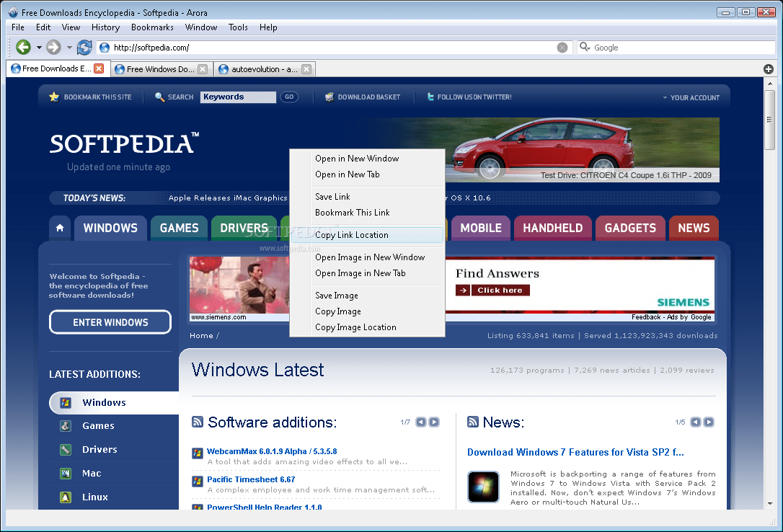This screenshot has height=532, width=783.
Task: Click the Bookmark This Site star icon
Action: pyautogui.click(x=54, y=97)
